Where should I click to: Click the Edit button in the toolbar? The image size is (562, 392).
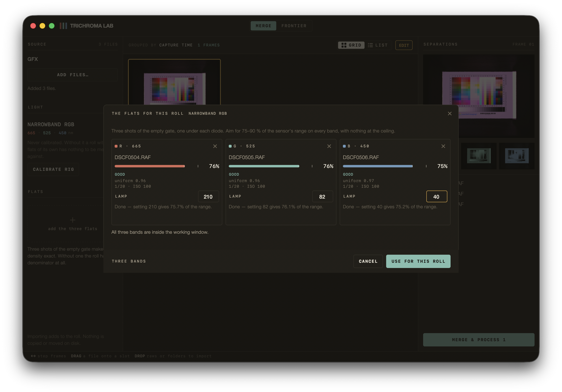pyautogui.click(x=404, y=45)
